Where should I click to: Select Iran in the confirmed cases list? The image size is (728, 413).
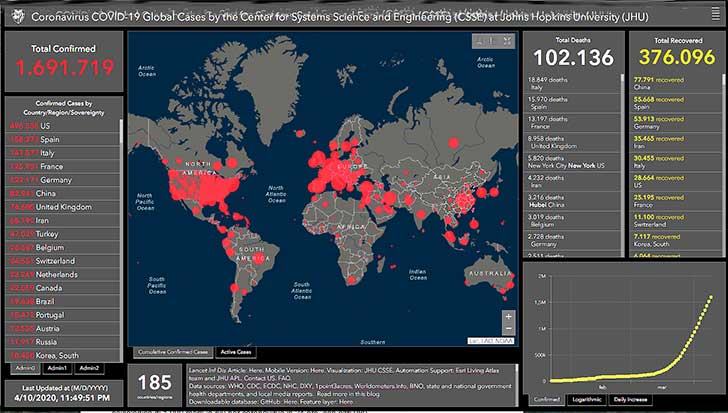pos(63,220)
